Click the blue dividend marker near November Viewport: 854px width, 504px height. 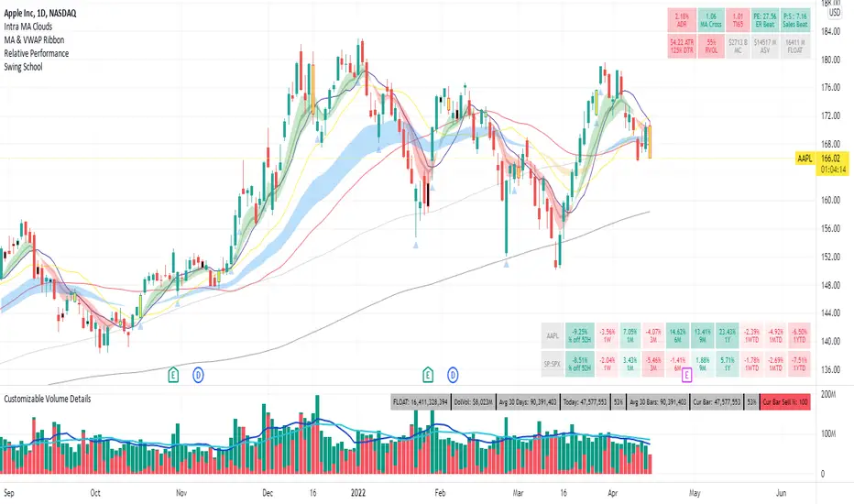pyautogui.click(x=198, y=374)
